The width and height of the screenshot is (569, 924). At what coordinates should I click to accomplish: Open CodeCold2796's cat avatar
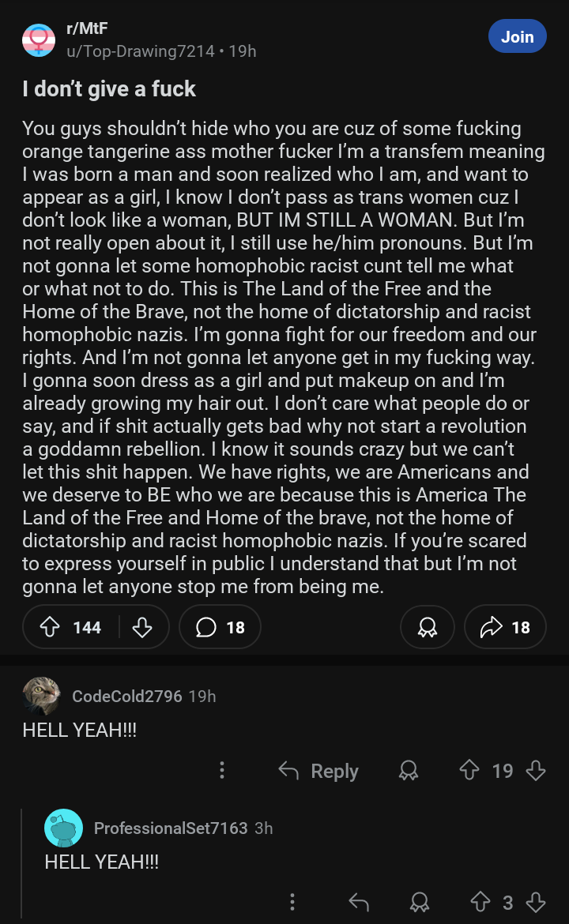pyautogui.click(x=41, y=696)
